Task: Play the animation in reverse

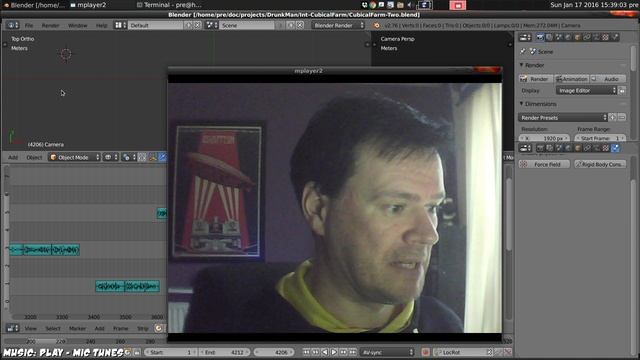Action: pos(325,352)
